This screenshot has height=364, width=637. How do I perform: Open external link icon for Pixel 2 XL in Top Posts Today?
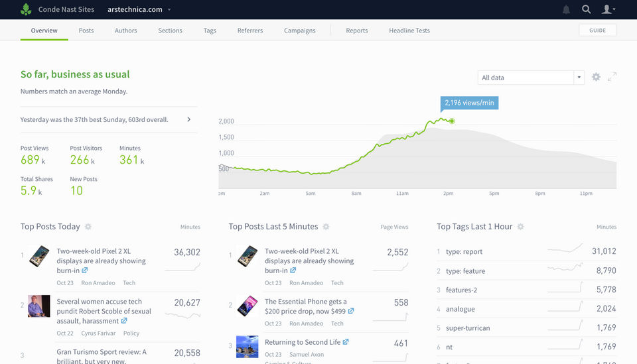pyautogui.click(x=84, y=271)
